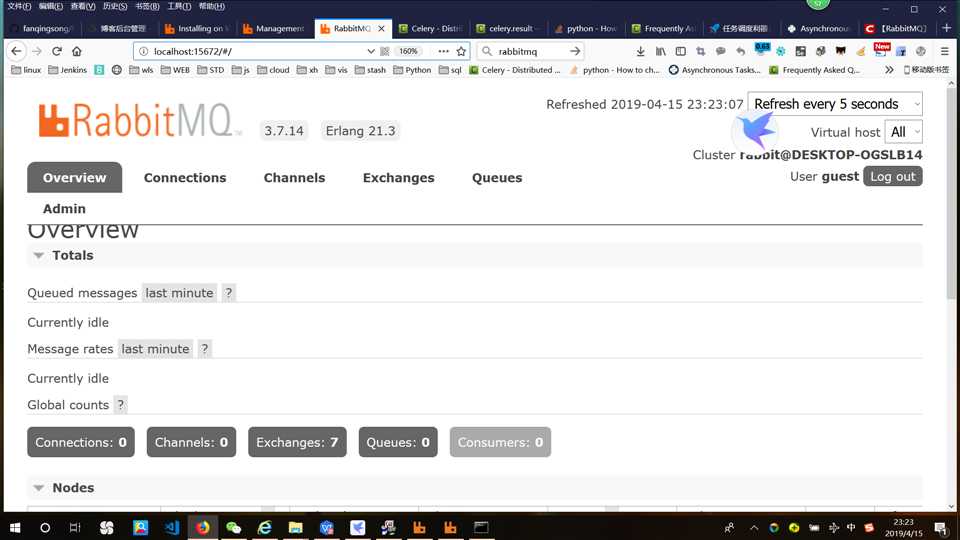Screen dimensions: 960x540
Task: Open the Channels tab
Action: coord(294,178)
